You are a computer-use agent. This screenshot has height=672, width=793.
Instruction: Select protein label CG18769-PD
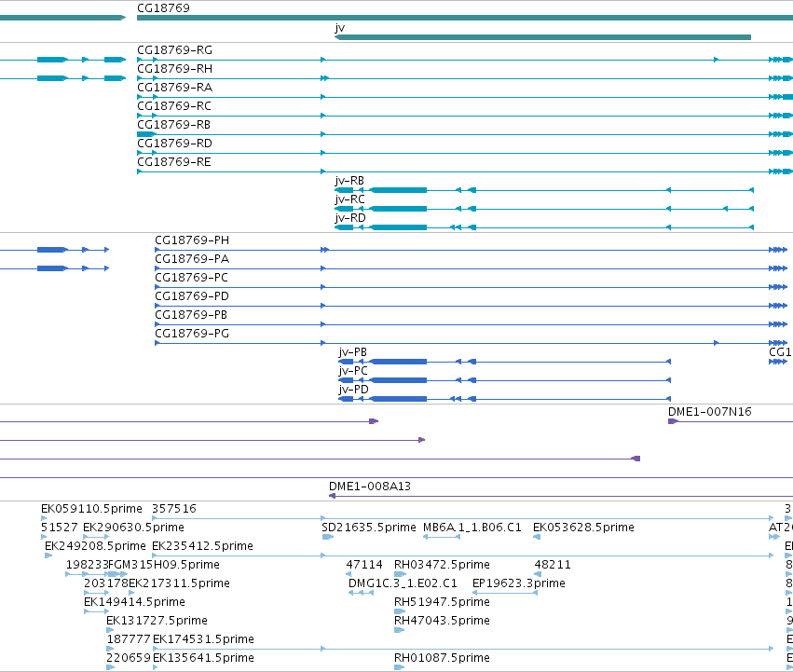(192, 296)
